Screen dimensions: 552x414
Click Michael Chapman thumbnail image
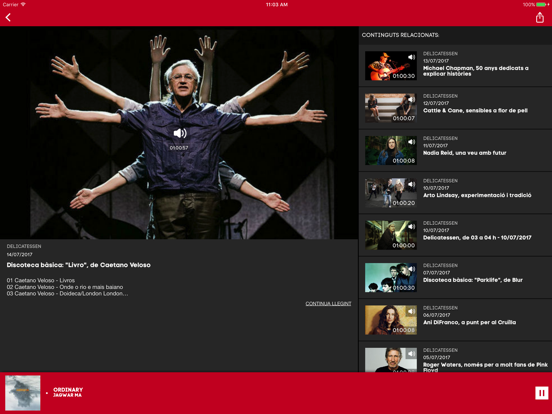coord(391,66)
